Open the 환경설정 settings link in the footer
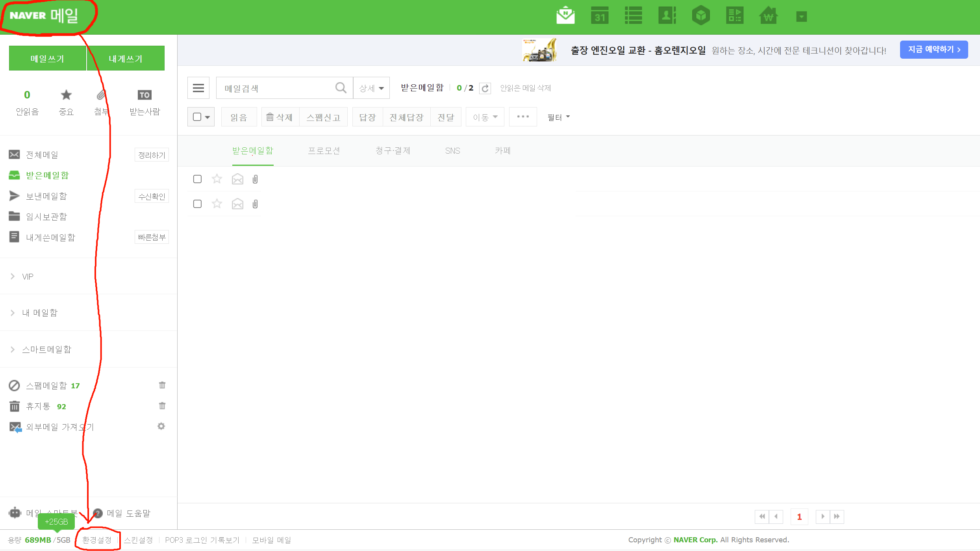Image resolution: width=980 pixels, height=551 pixels. (x=97, y=540)
